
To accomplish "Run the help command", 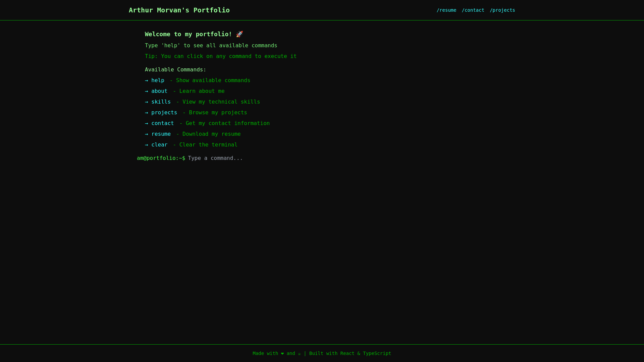I will 155,80.
